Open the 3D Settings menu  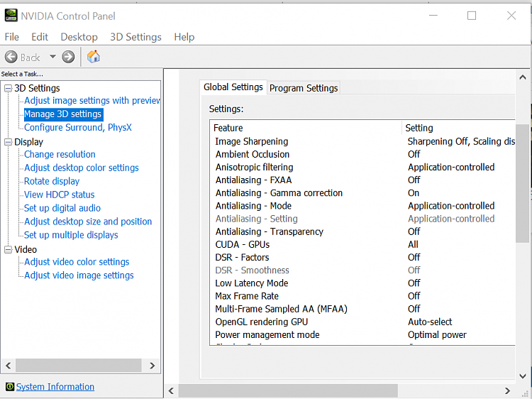pos(135,37)
